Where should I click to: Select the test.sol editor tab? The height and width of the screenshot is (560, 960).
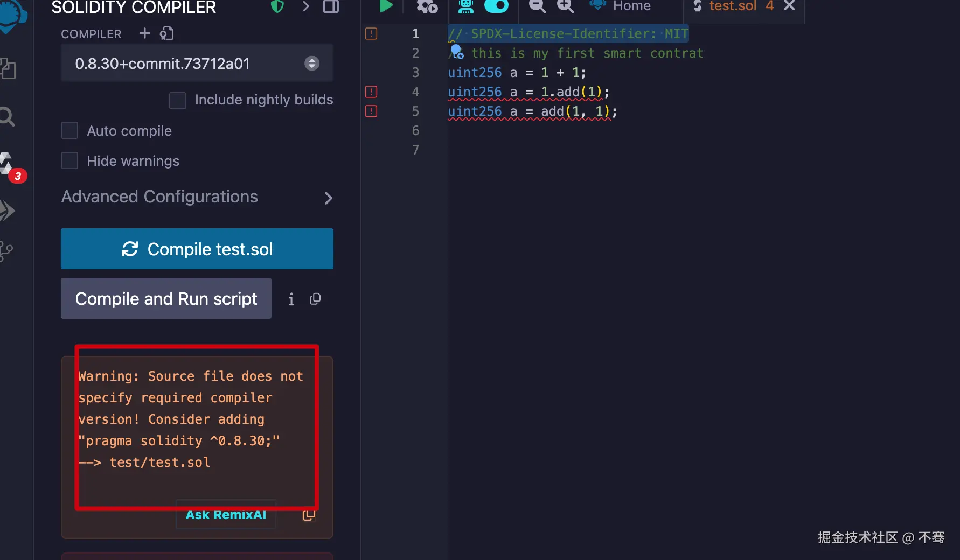733,6
